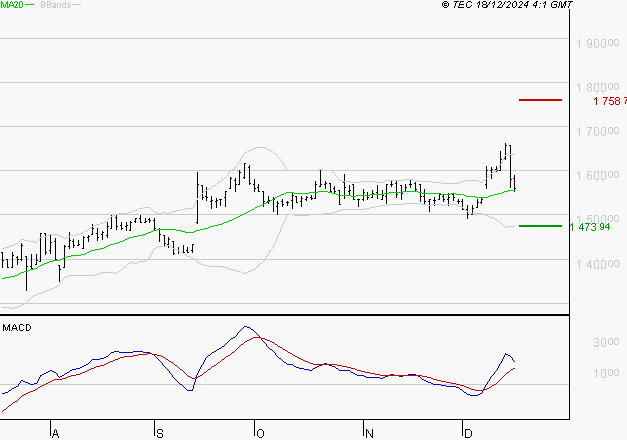
Task: Click the green 1 473 94 support value
Action: (x=590, y=227)
